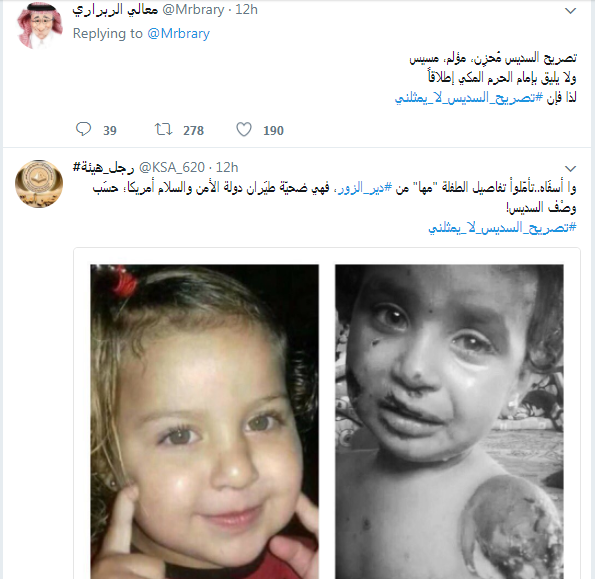Open the black-and-white photo on the right
The image size is (595, 579).
pos(449,421)
